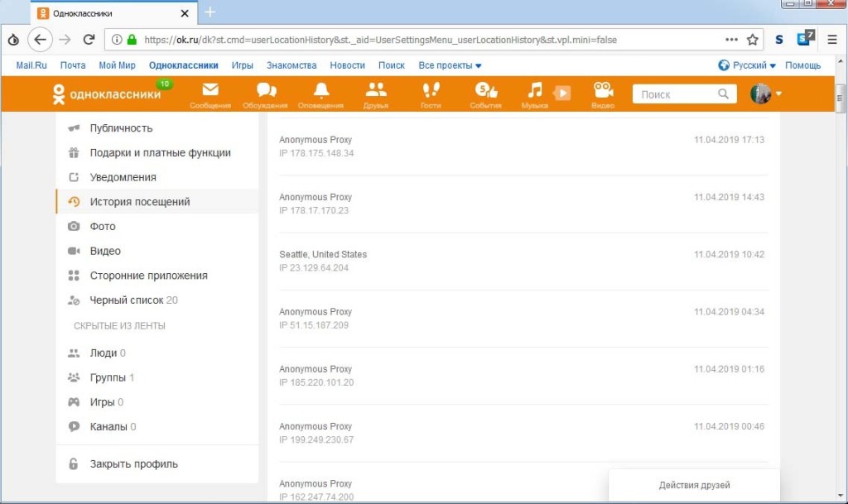This screenshot has width=848, height=504.
Task: Open a new browser tab
Action: tap(210, 12)
